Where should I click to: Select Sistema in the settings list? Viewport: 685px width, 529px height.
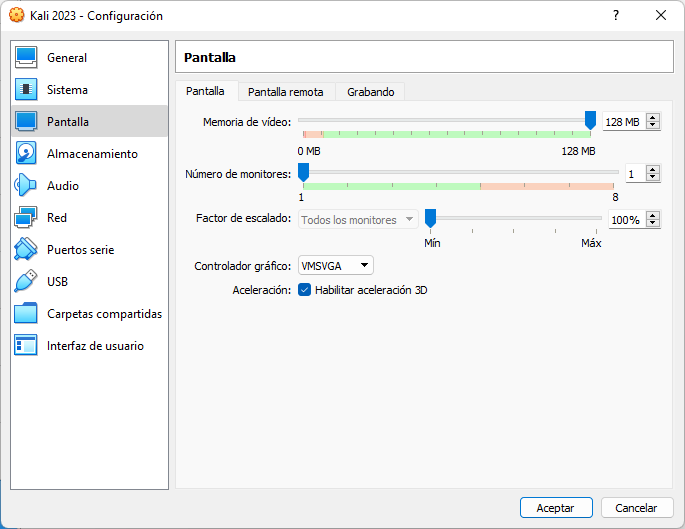point(90,90)
